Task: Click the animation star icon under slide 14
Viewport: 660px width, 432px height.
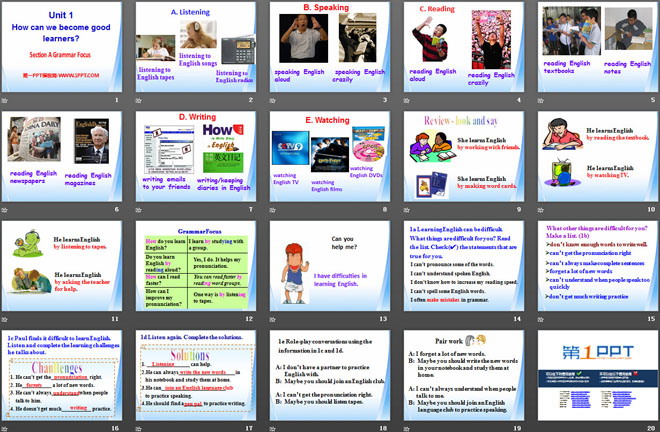Action: tap(406, 320)
